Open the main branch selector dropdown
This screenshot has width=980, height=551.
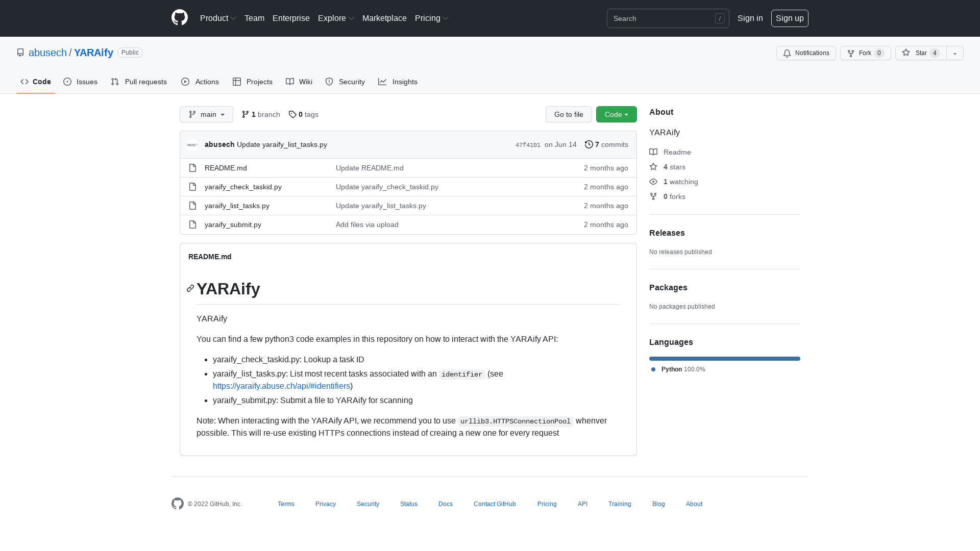[x=206, y=114]
